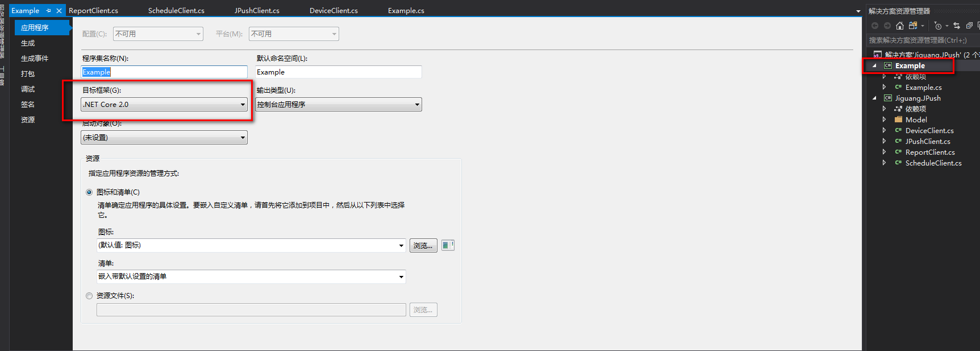This screenshot has width=980, height=351.
Task: Open the 平台 dropdown
Action: pos(294,34)
